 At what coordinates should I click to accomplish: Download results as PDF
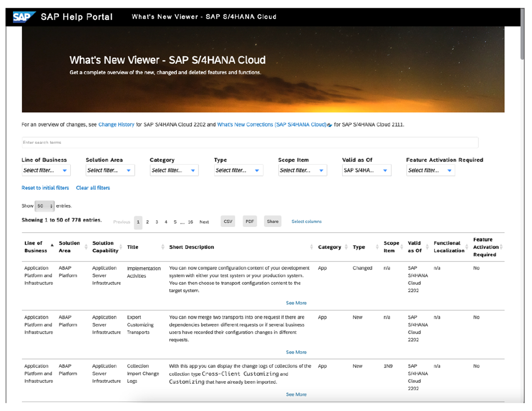(249, 221)
